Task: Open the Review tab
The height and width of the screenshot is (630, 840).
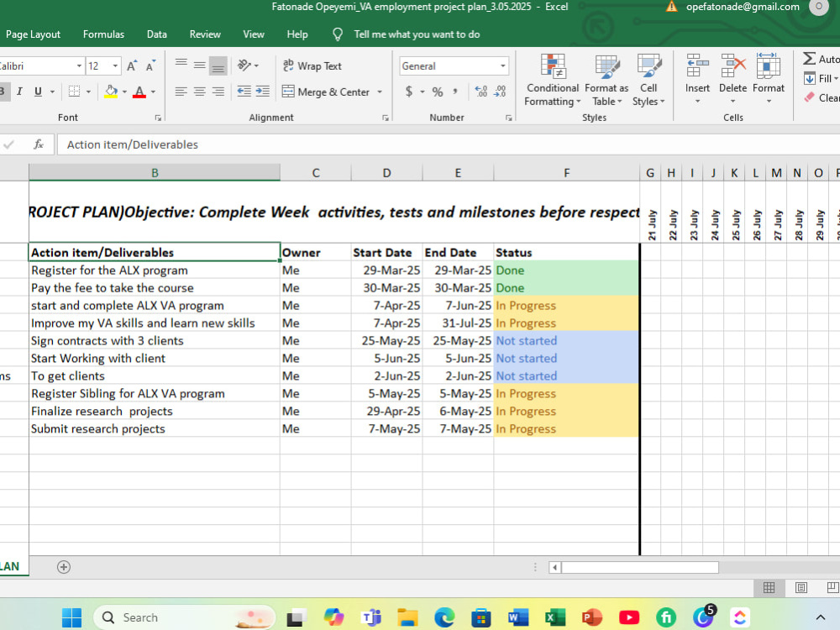Action: (205, 34)
